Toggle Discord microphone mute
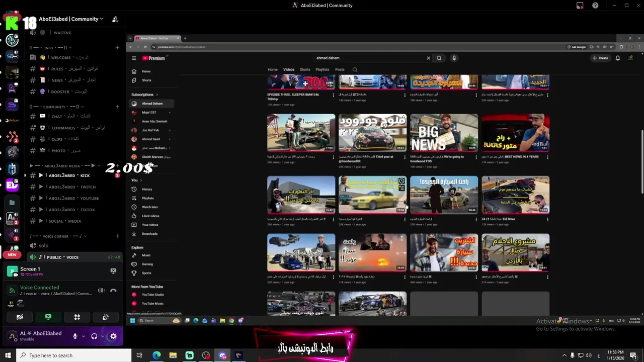 75,336
